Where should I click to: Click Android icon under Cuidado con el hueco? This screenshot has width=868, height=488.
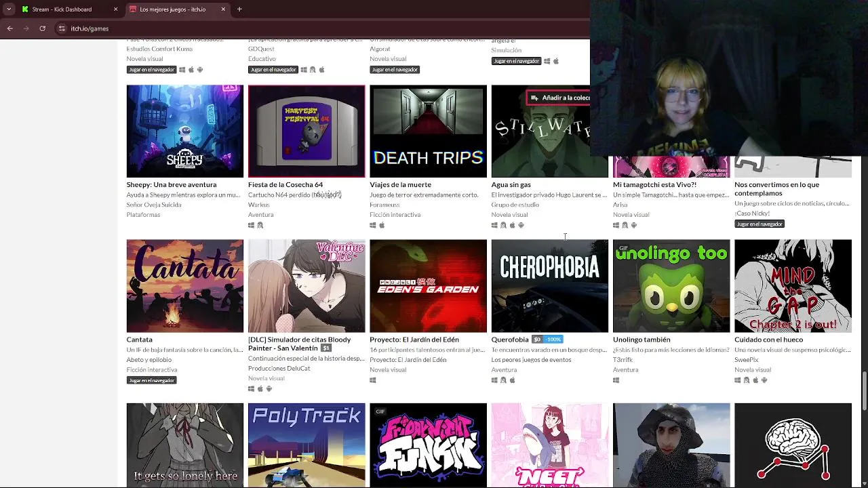pos(764,380)
